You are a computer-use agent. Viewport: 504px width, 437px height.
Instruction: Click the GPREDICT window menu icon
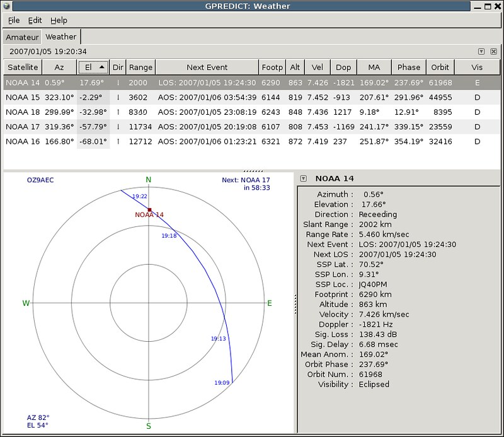[6, 6]
